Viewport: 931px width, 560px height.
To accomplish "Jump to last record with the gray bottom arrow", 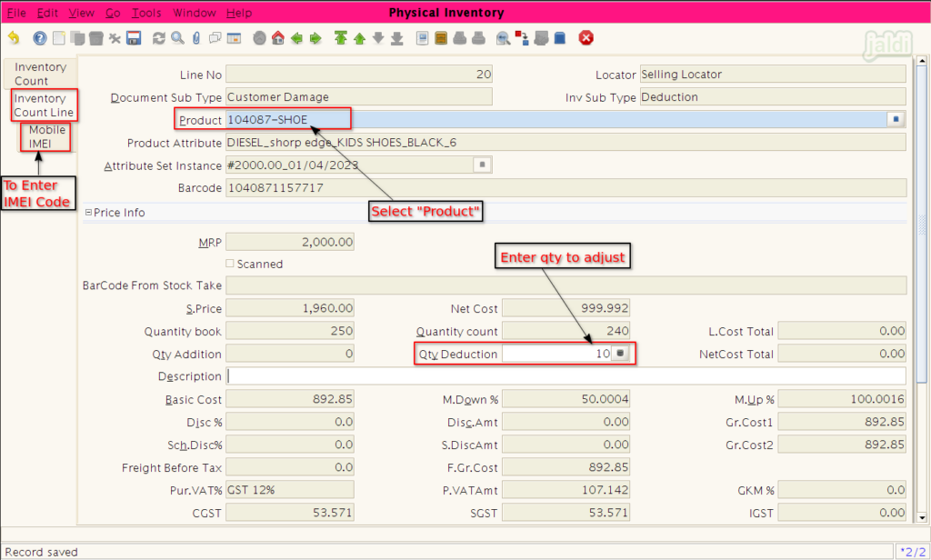I will pos(397,38).
